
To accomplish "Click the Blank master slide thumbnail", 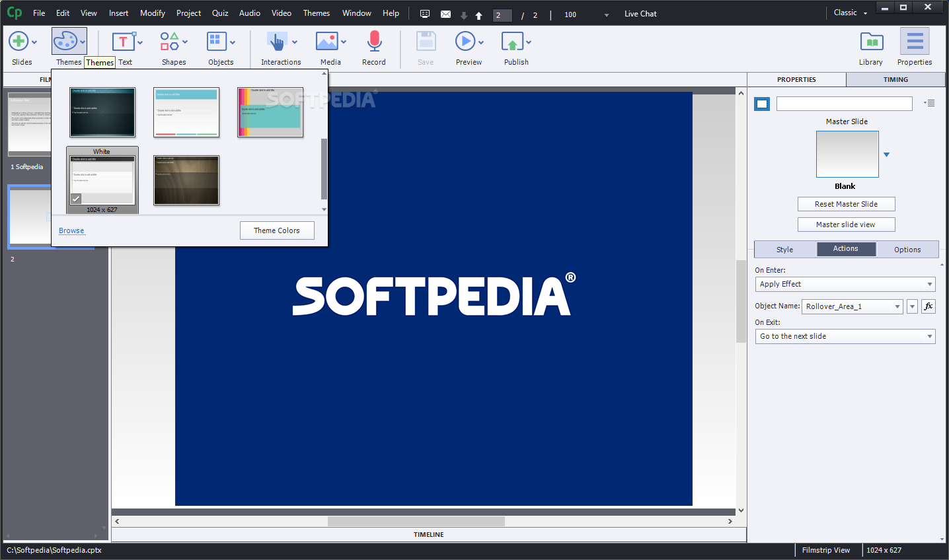I will (x=847, y=154).
